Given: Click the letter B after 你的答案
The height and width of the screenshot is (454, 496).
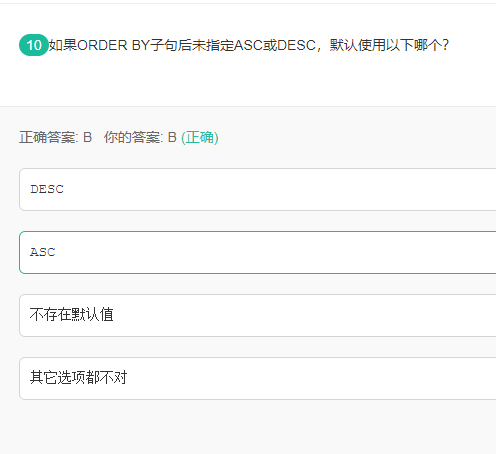Looking at the screenshot, I should pyautogui.click(x=172, y=137).
